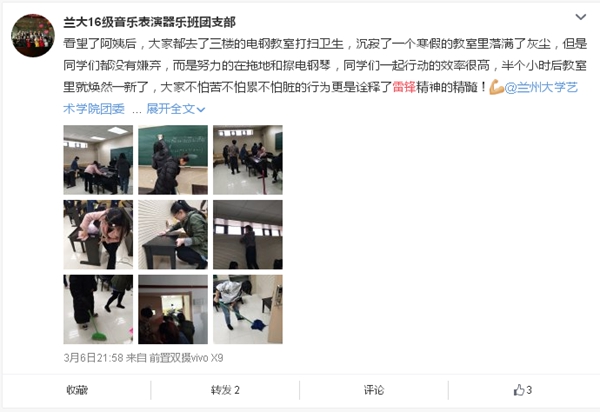Open photo of person mopping with blue mop
Image resolution: width=600 pixels, height=412 pixels.
(248, 309)
